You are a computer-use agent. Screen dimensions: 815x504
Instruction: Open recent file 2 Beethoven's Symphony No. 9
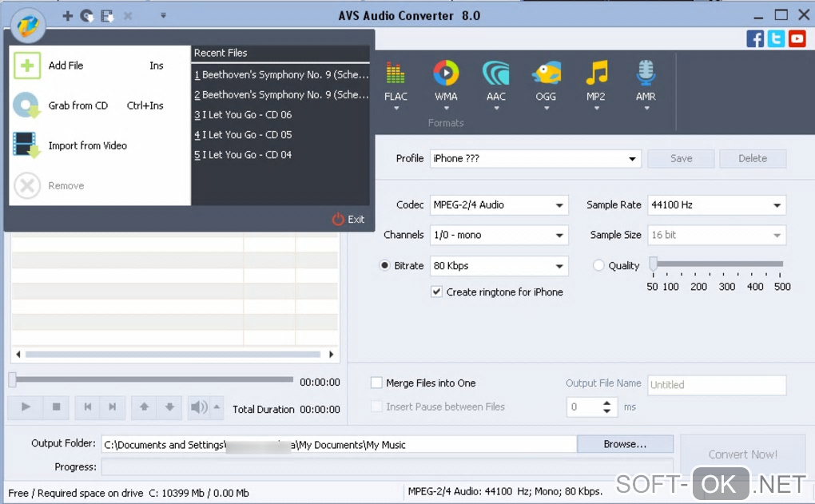(281, 94)
